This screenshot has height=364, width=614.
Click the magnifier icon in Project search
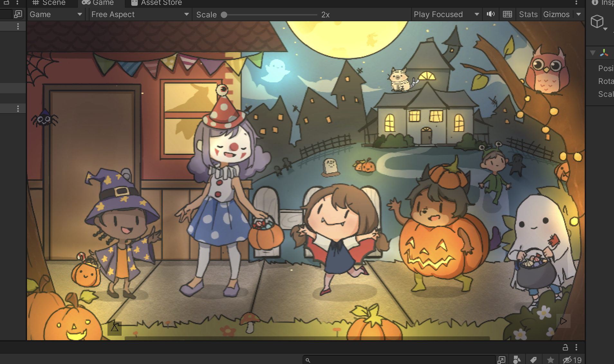(x=308, y=360)
